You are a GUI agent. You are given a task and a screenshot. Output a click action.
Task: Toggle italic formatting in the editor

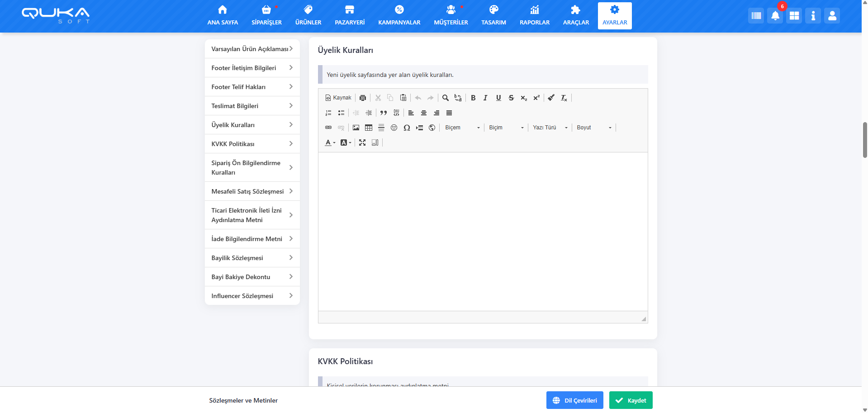(485, 98)
